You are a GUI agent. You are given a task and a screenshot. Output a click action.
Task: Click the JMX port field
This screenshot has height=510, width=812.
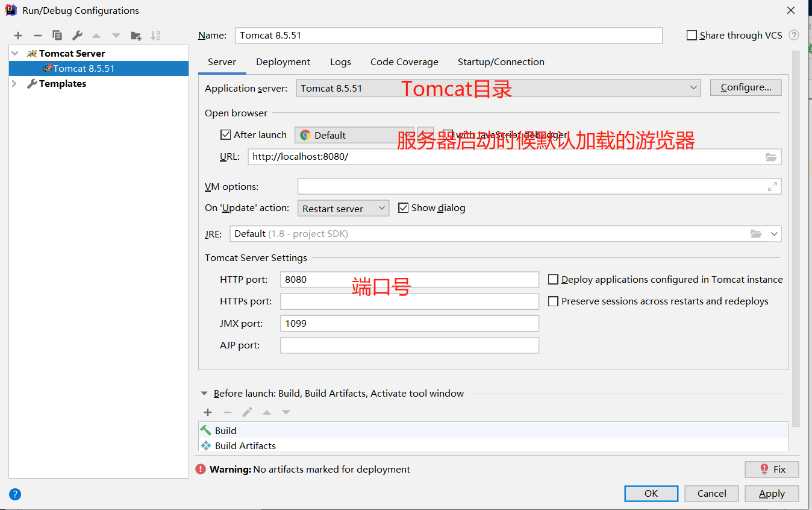pyautogui.click(x=410, y=324)
